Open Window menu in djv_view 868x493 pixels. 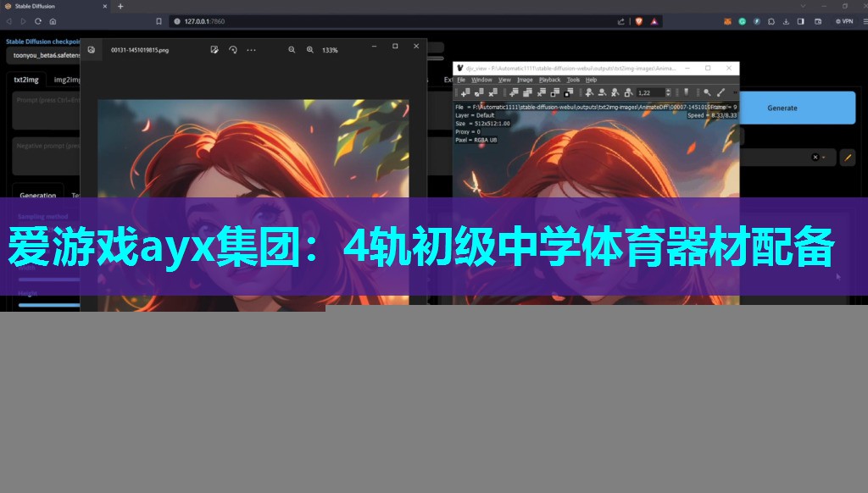481,80
